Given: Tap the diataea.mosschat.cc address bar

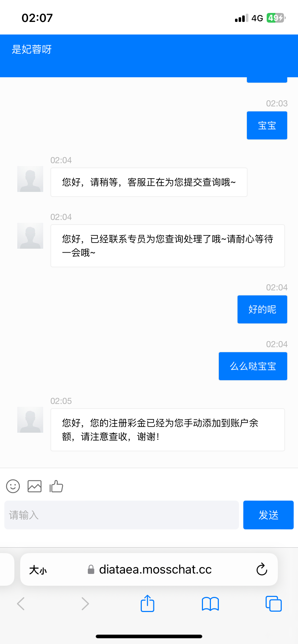Looking at the screenshot, I should pyautogui.click(x=155, y=569).
